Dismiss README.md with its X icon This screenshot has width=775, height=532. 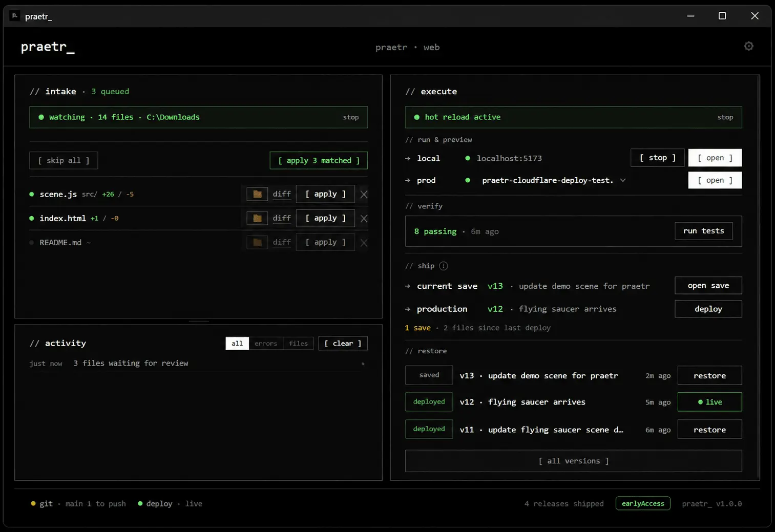pyautogui.click(x=364, y=243)
